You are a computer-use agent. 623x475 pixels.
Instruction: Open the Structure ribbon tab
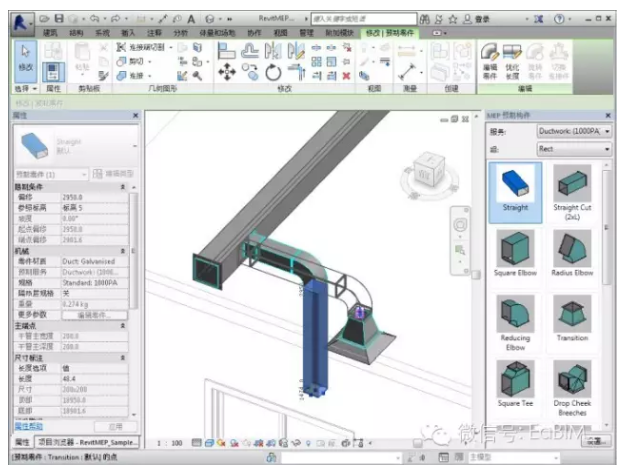pyautogui.click(x=76, y=33)
